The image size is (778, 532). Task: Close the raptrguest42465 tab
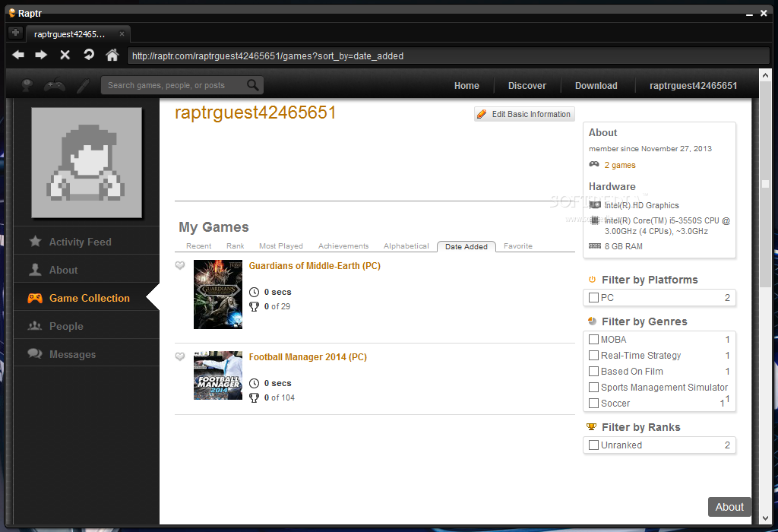122,33
